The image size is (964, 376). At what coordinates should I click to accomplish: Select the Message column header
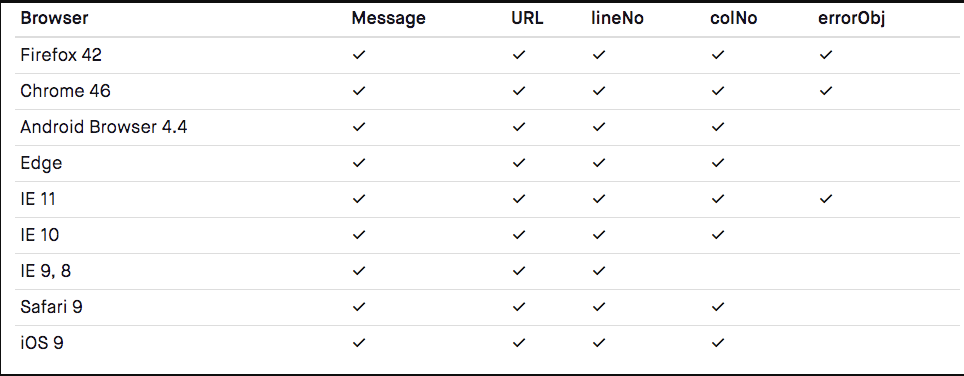click(x=389, y=18)
